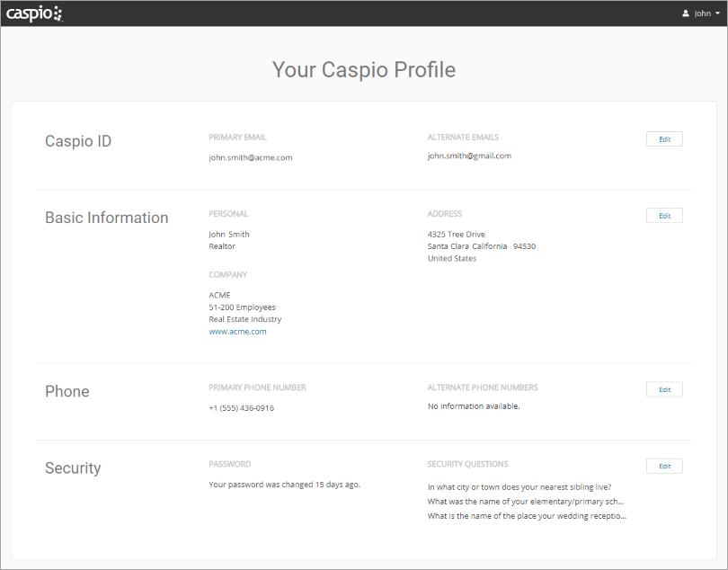Select the nearest sibling city security question
728x570 pixels.
[519, 487]
